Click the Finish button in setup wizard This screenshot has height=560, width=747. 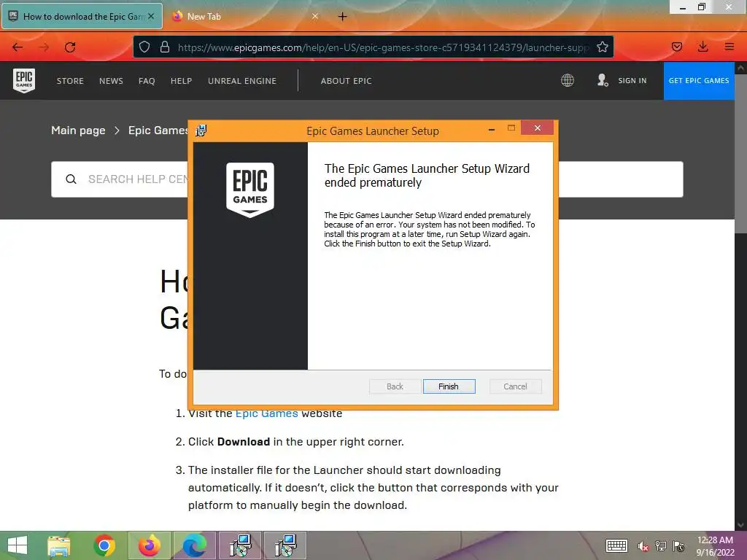(x=449, y=386)
